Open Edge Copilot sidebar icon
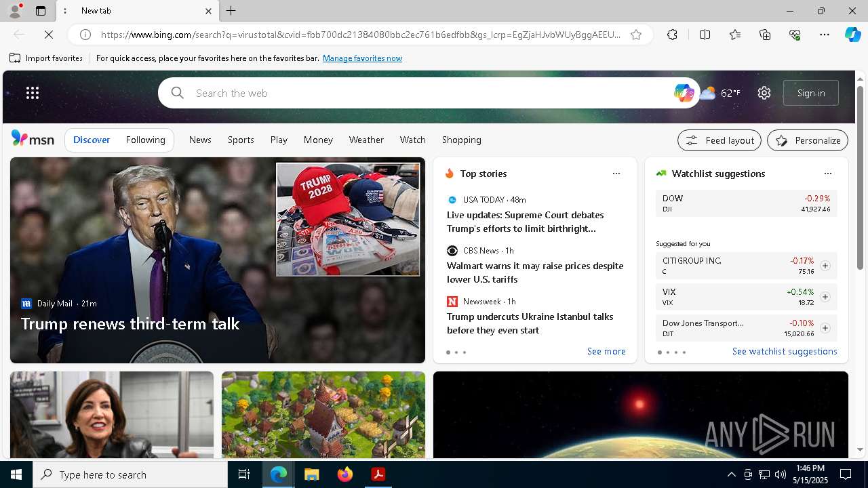 pyautogui.click(x=852, y=35)
